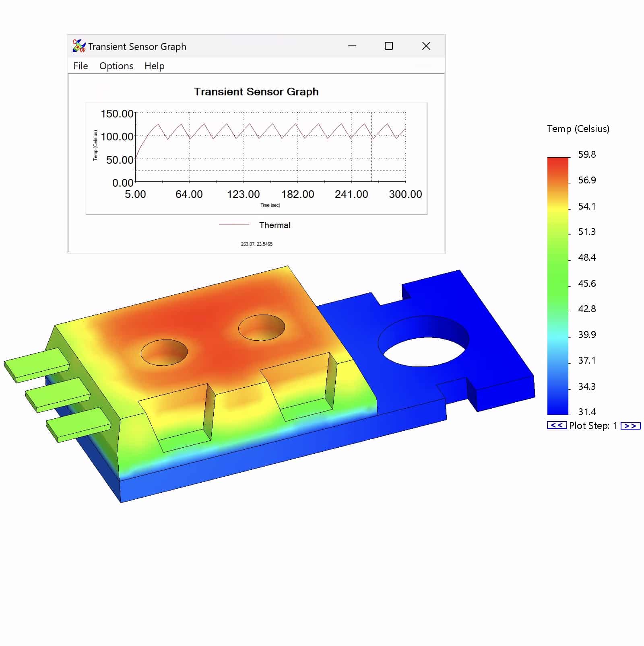644x646 pixels.
Task: Maximize the Transient Sensor Graph window
Action: click(x=388, y=46)
